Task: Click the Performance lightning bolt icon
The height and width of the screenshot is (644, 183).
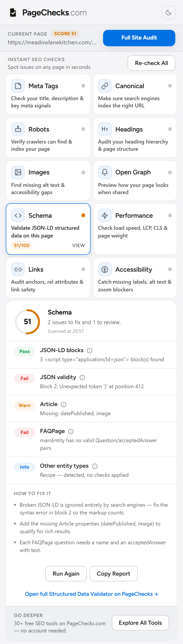Action: pos(105,216)
